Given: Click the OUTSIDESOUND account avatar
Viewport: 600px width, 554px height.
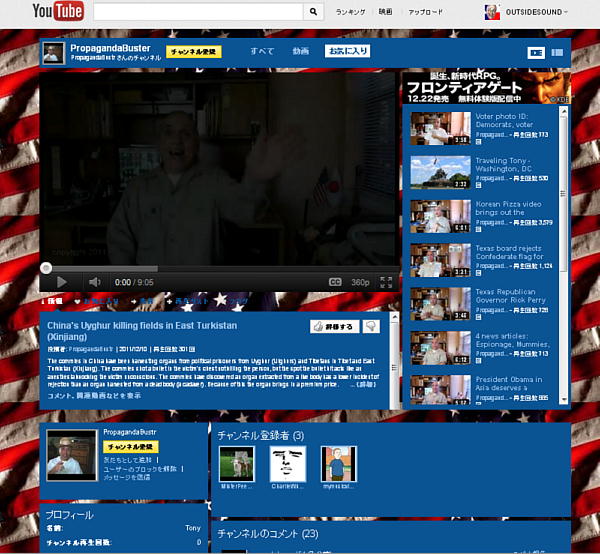Looking at the screenshot, I should click(x=492, y=12).
